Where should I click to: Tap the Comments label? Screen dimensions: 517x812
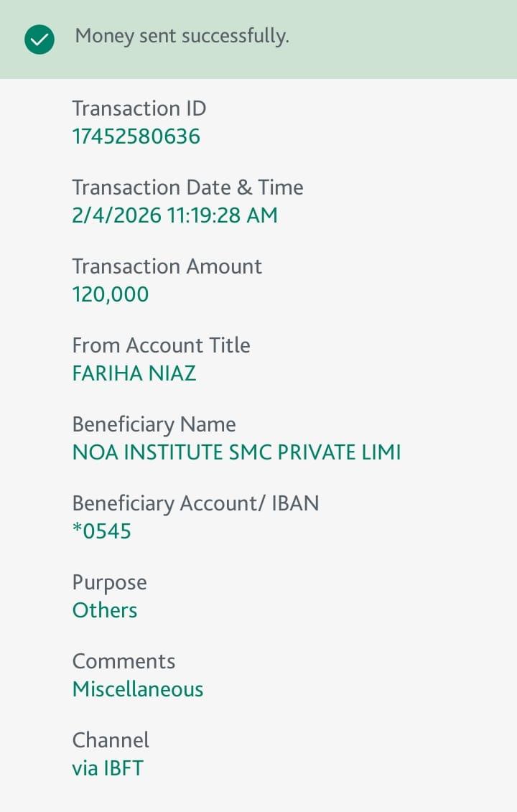[x=124, y=661]
